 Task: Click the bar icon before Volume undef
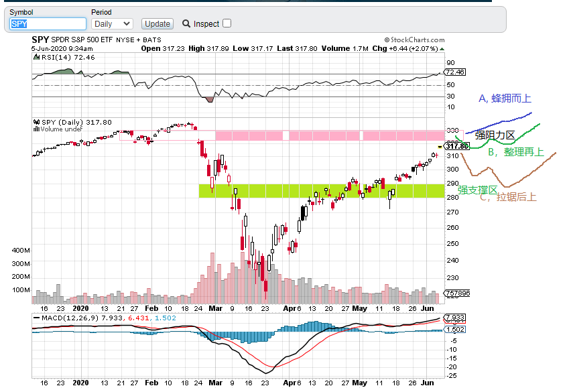click(36, 129)
